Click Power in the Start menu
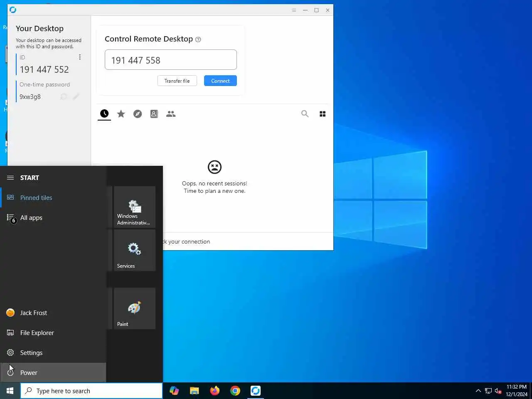This screenshot has height=399, width=532. [x=53, y=372]
